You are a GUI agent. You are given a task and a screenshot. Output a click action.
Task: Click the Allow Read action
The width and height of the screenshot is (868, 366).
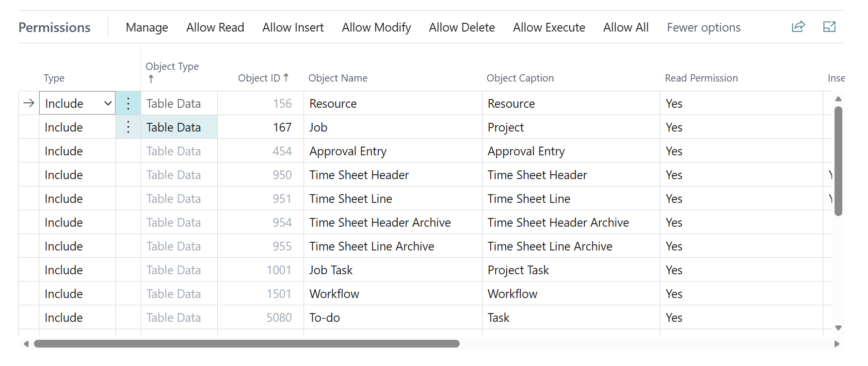pyautogui.click(x=215, y=28)
